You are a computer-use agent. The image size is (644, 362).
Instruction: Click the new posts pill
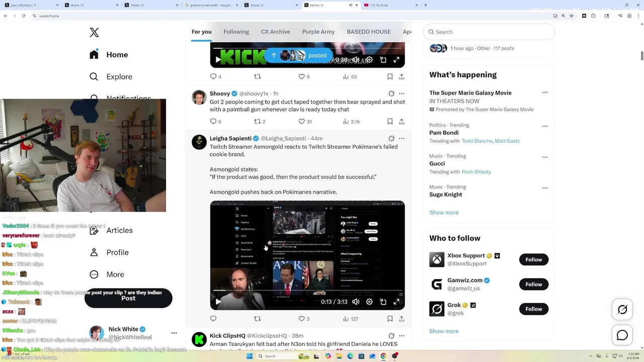tap(299, 55)
